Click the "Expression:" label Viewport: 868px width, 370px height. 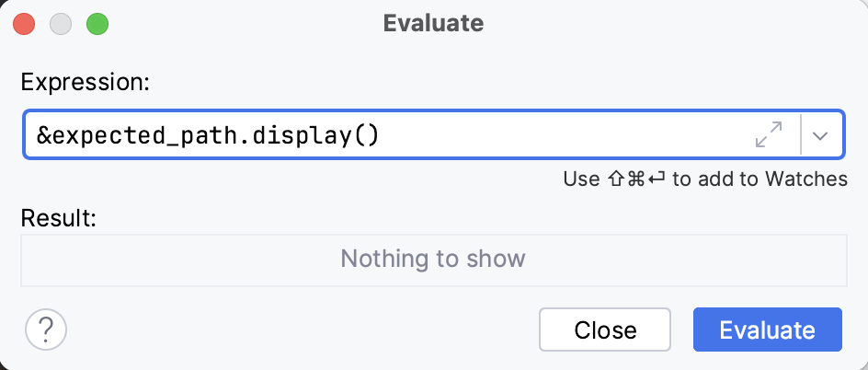coord(85,82)
